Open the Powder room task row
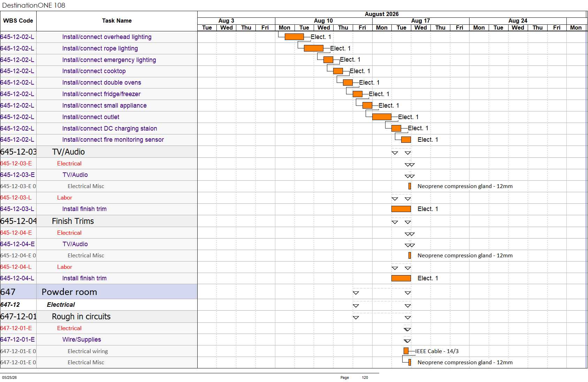588x382 pixels. (x=99, y=292)
